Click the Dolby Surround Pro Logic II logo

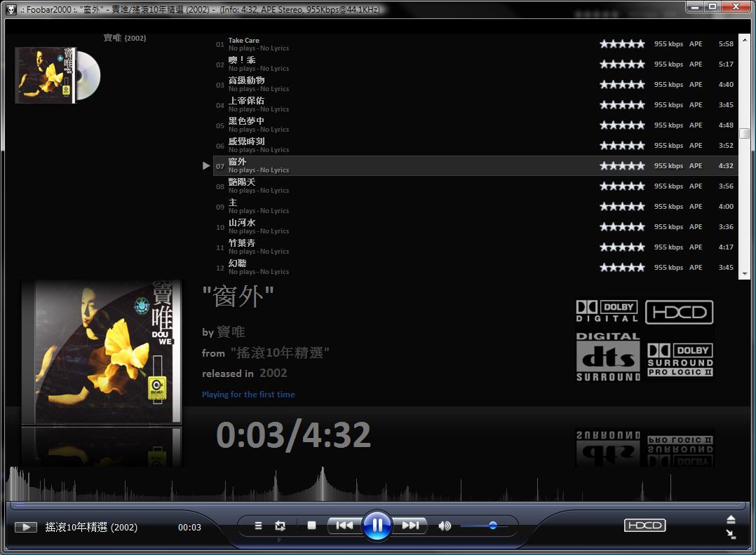[x=680, y=359]
